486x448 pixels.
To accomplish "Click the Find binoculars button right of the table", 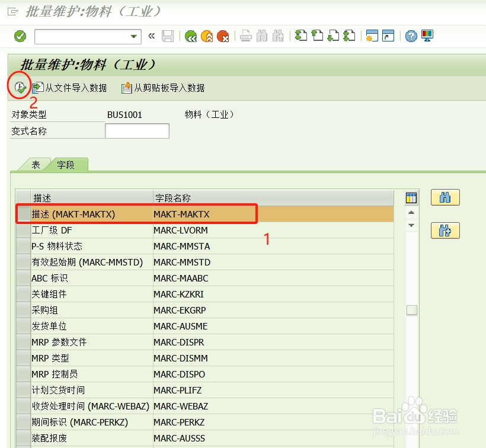I will point(445,197).
